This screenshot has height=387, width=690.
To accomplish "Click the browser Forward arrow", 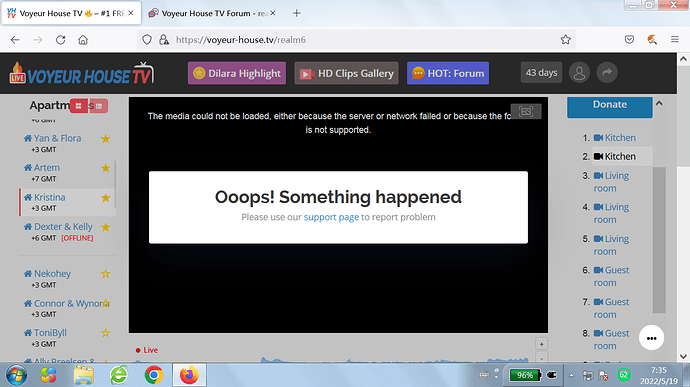I will [x=38, y=40].
